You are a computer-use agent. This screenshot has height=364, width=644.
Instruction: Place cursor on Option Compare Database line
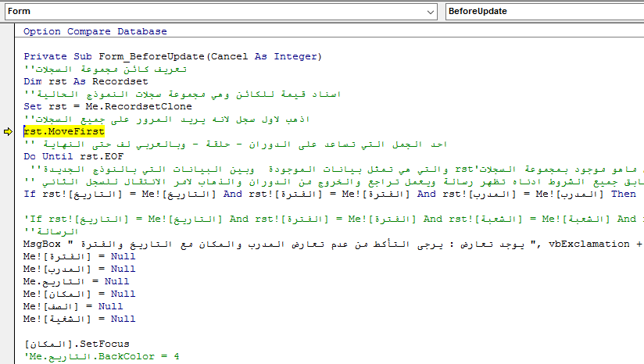click(95, 31)
